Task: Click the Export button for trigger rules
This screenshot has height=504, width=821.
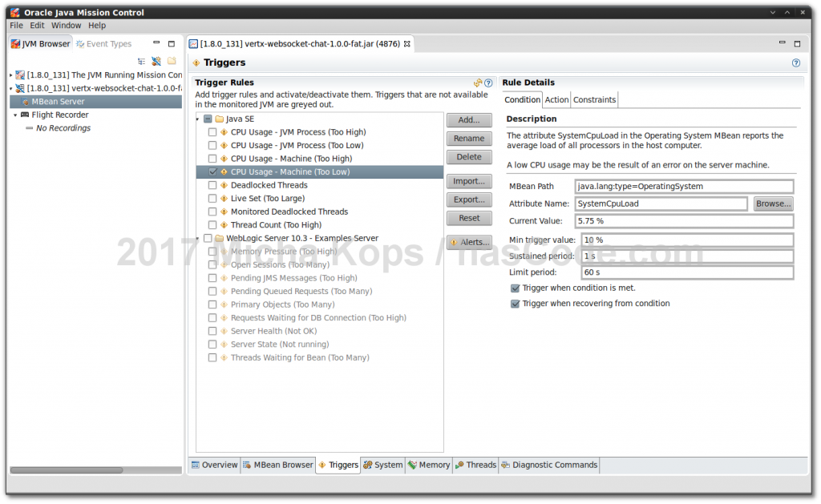Action: tap(468, 200)
